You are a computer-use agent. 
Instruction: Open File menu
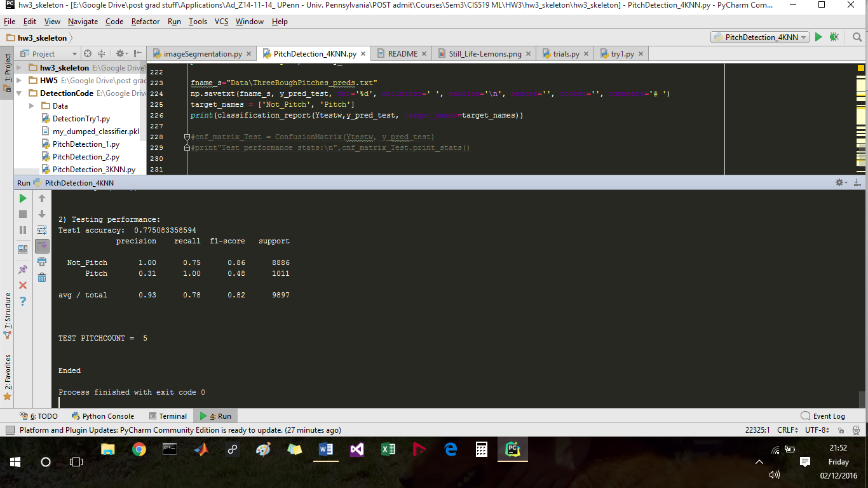9,21
